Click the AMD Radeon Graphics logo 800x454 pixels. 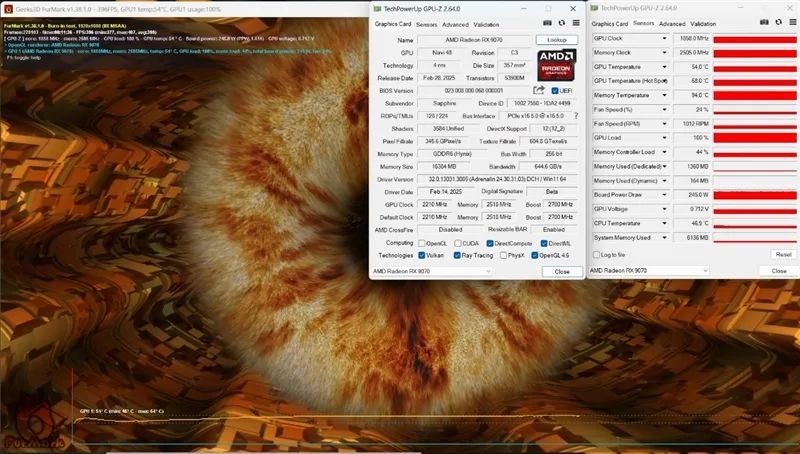click(557, 65)
